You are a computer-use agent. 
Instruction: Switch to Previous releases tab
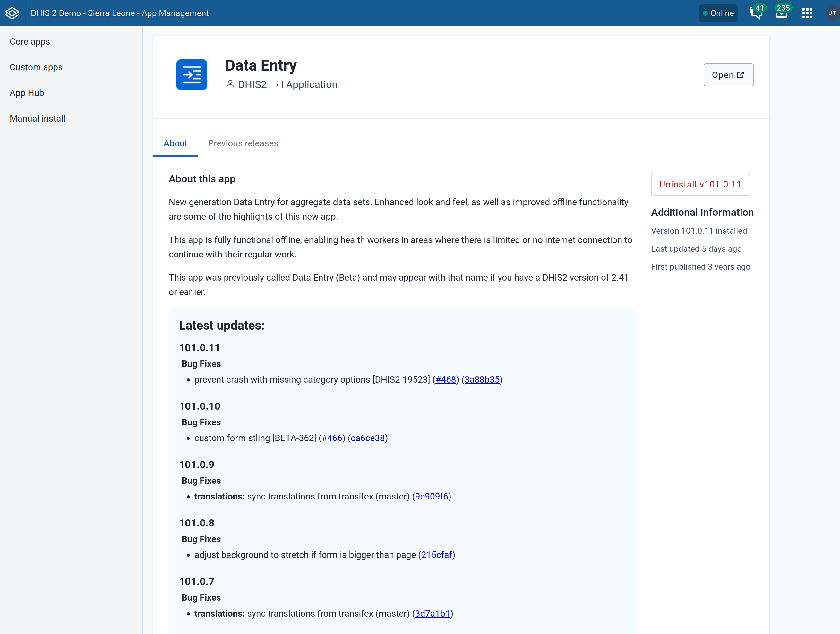click(243, 143)
